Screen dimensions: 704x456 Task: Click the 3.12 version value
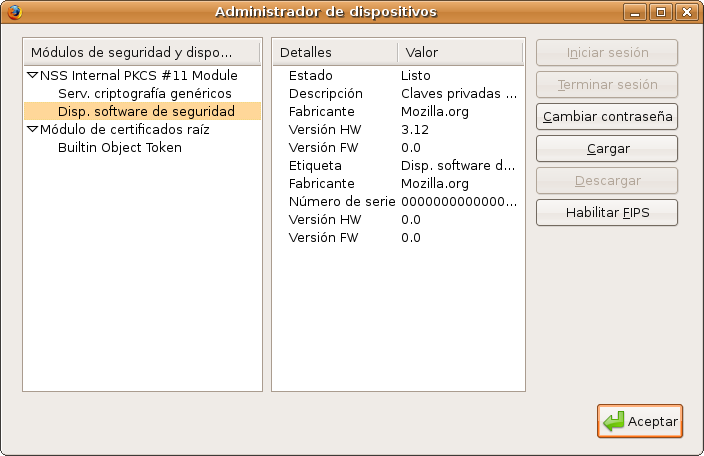pos(415,129)
